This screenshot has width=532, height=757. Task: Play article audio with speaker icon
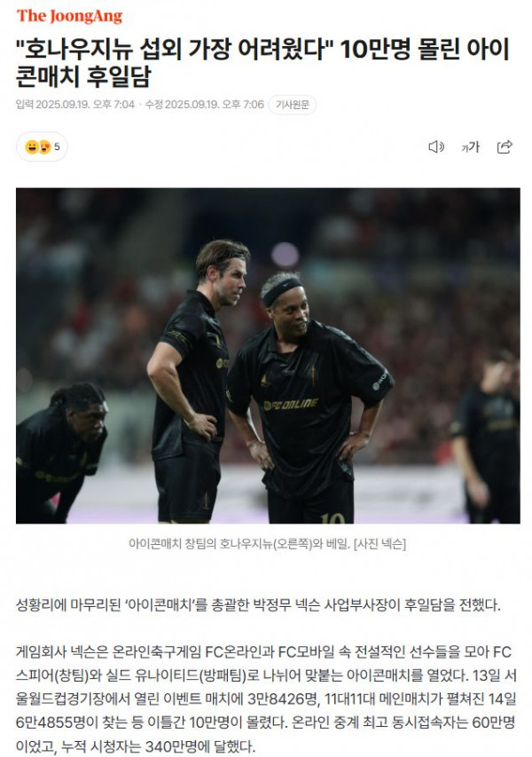(436, 146)
